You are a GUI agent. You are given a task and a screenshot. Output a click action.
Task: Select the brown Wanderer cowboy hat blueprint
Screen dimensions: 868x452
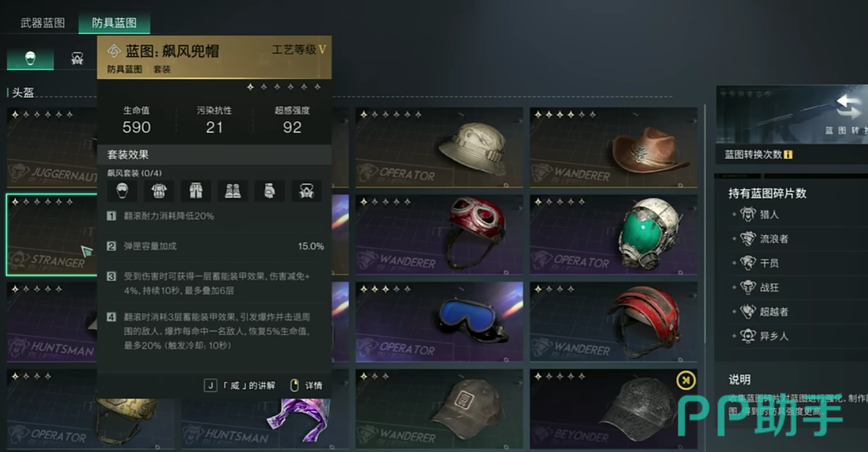[x=613, y=147]
